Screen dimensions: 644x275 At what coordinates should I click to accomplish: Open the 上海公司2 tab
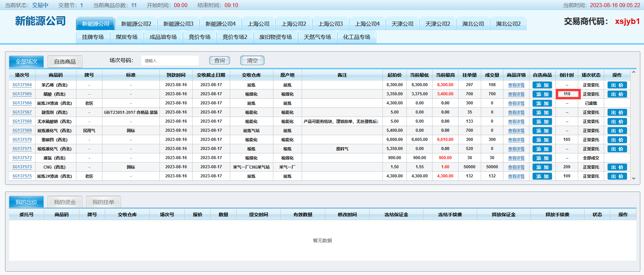(x=294, y=24)
